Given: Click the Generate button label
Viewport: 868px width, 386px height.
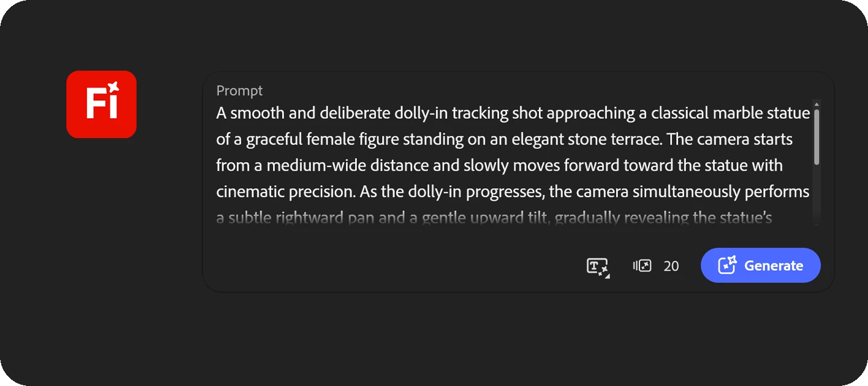Looking at the screenshot, I should pyautogui.click(x=774, y=266).
